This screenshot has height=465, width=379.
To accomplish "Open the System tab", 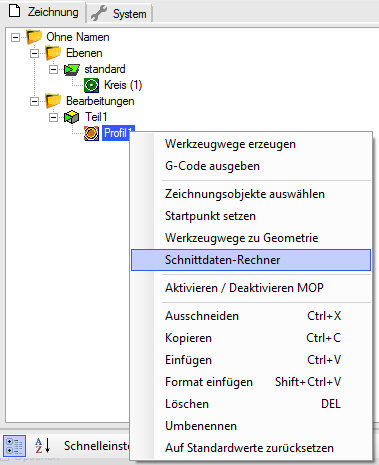I will [x=119, y=14].
